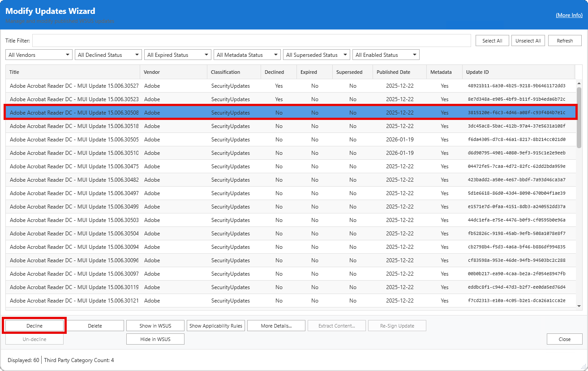
Task: Click the Delete button
Action: 95,326
